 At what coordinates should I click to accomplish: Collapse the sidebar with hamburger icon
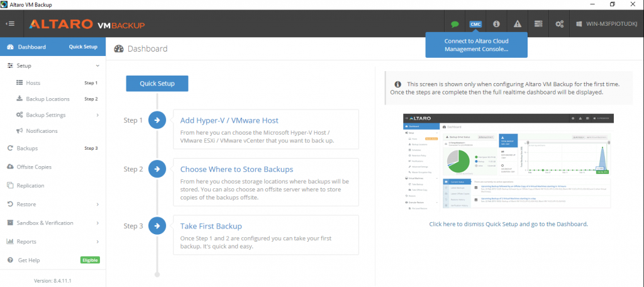pyautogui.click(x=10, y=24)
